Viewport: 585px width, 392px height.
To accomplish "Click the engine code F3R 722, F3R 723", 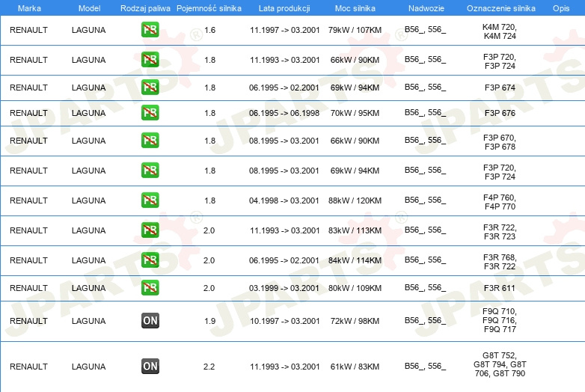I will click(x=500, y=232).
